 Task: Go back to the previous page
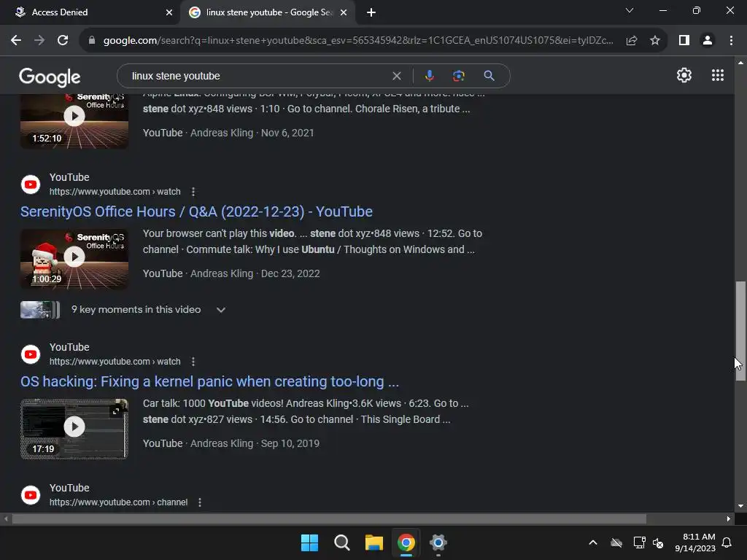tap(16, 41)
